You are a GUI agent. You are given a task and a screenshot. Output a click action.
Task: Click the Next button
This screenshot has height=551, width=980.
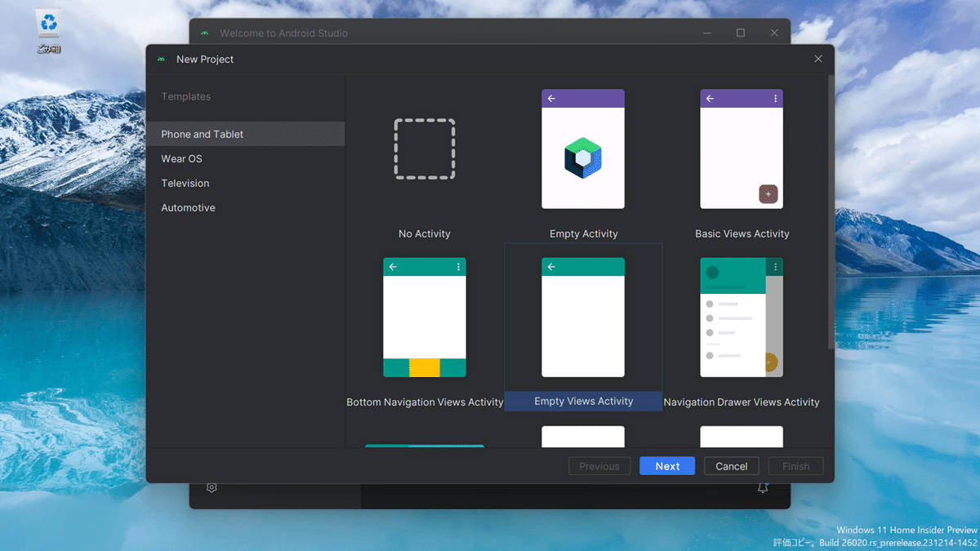point(667,466)
